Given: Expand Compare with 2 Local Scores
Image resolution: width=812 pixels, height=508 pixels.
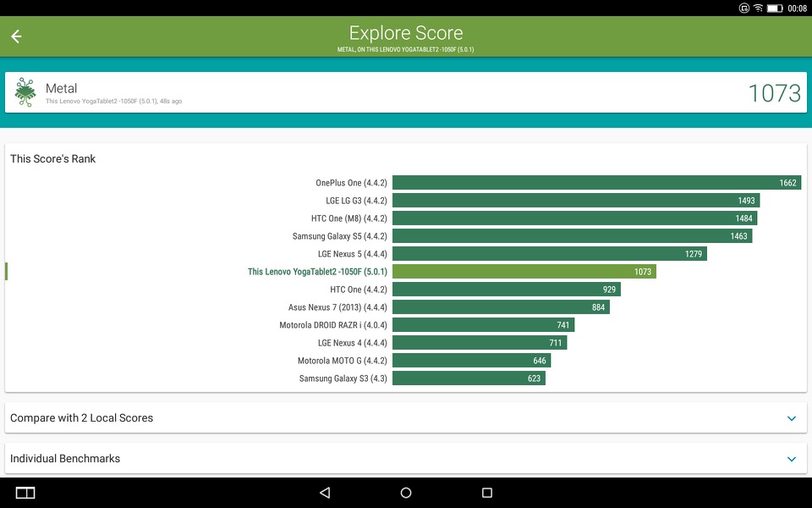Looking at the screenshot, I should [x=406, y=417].
